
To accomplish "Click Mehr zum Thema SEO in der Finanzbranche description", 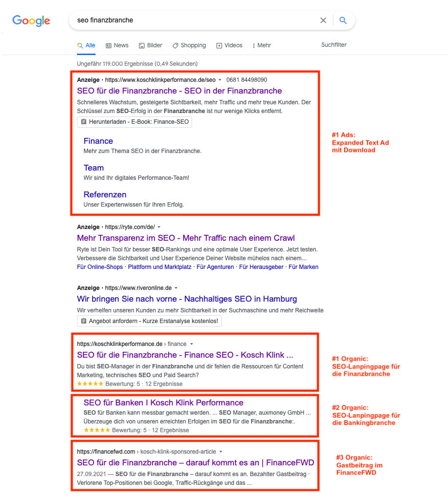I will click(x=142, y=151).
